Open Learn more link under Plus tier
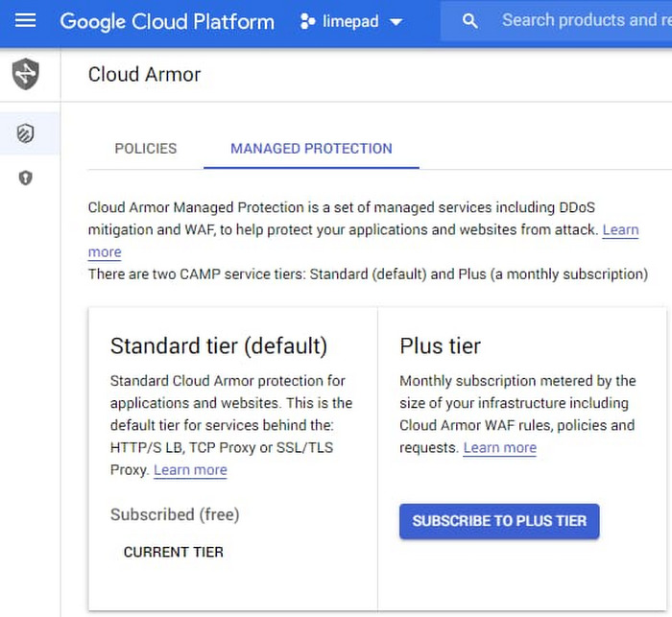The width and height of the screenshot is (672, 617). 499,448
